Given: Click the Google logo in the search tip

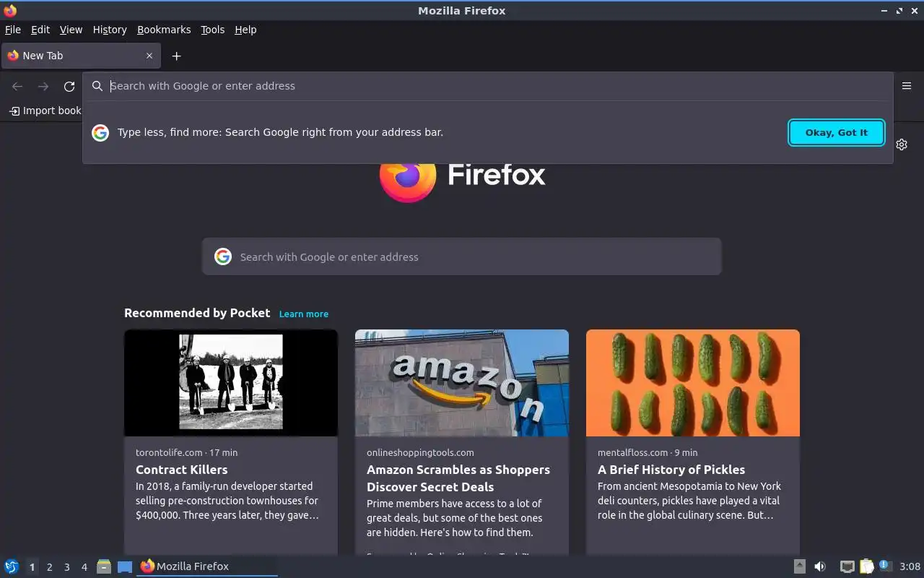Looking at the screenshot, I should (100, 132).
